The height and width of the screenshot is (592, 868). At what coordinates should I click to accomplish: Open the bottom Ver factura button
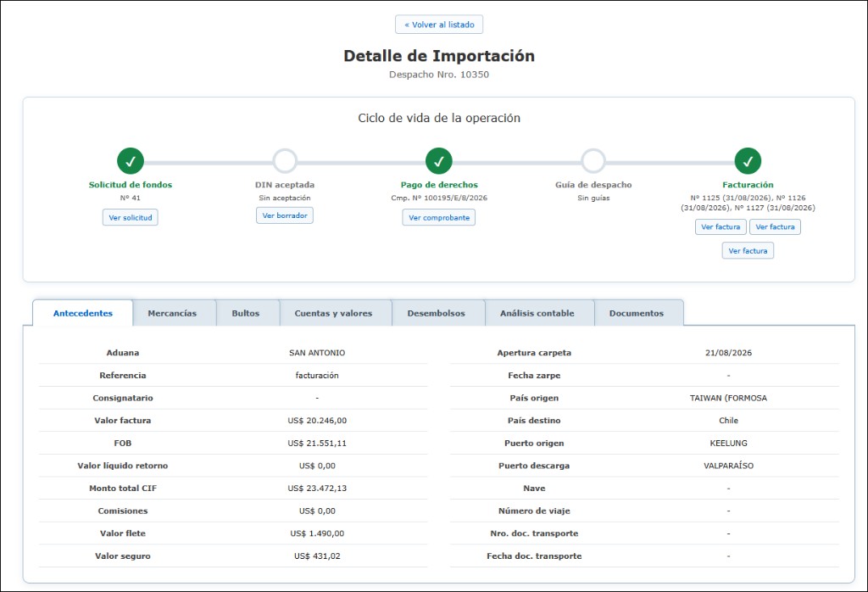pyautogui.click(x=748, y=251)
